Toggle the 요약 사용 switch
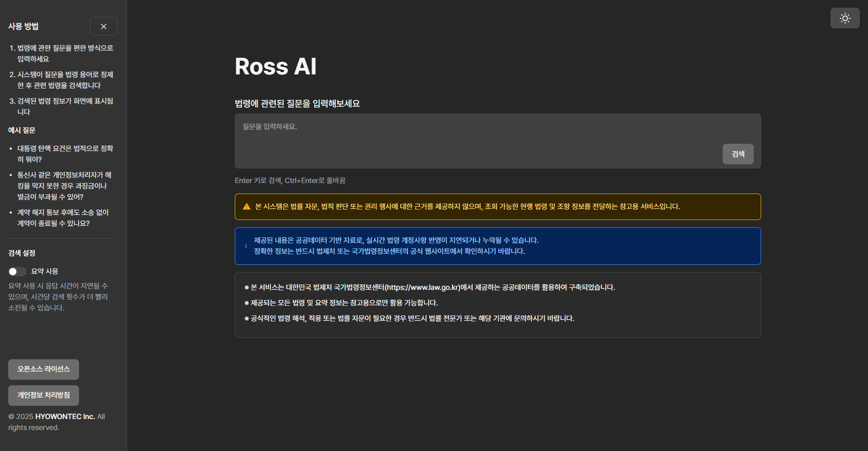 [17, 272]
